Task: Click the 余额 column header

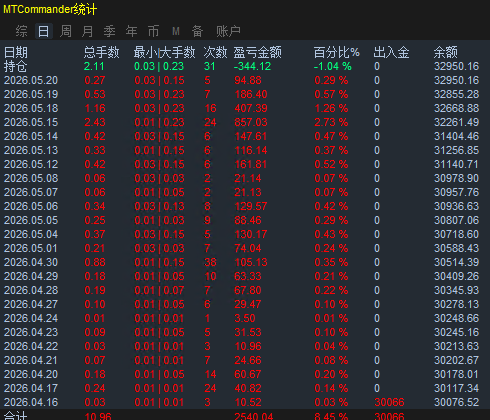Action: pos(446,52)
